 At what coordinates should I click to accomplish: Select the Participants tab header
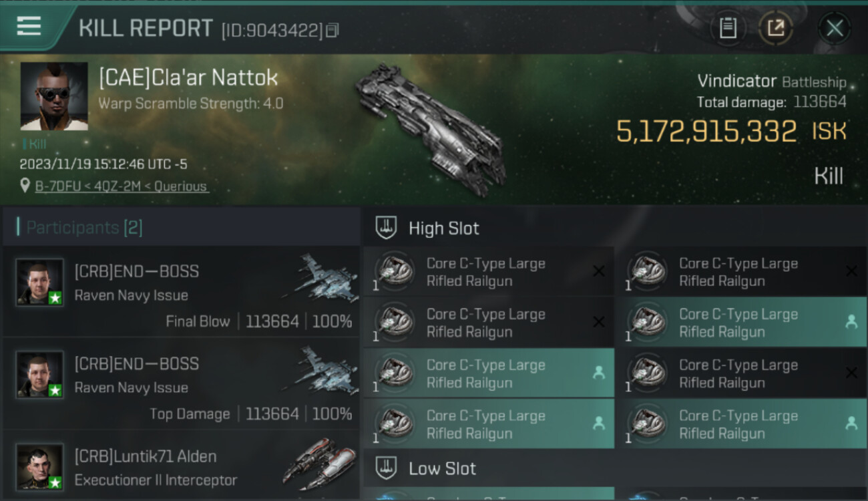[84, 228]
